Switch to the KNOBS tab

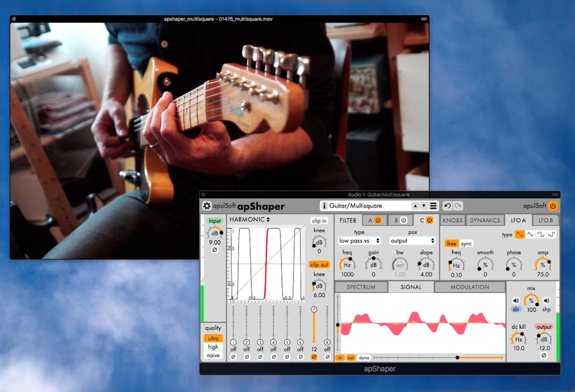click(452, 220)
